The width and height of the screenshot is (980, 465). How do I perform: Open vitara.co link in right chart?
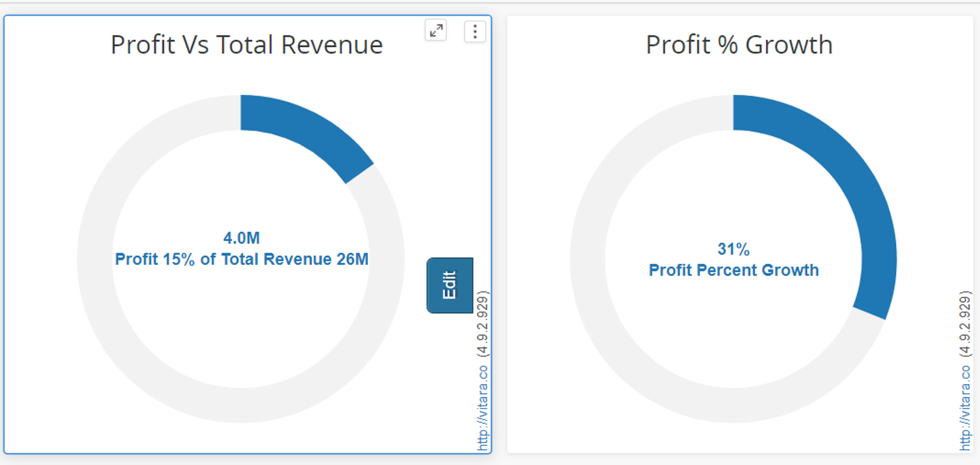pos(965,408)
